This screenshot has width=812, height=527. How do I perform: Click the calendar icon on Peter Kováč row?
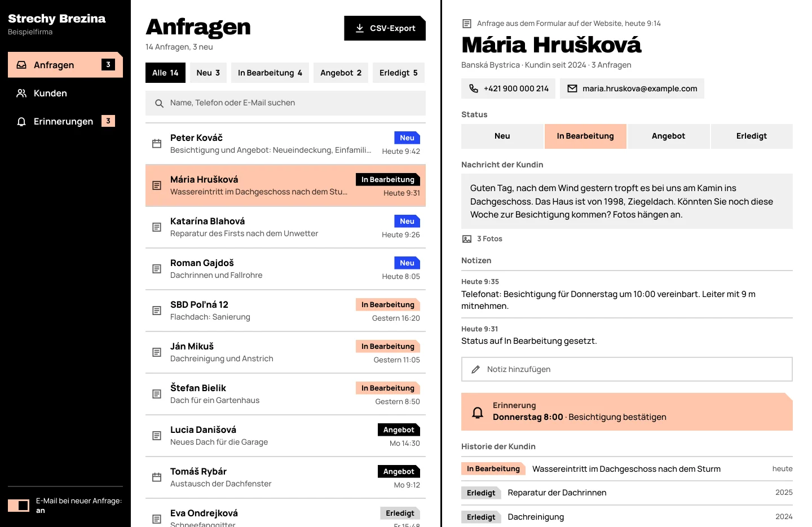(157, 144)
